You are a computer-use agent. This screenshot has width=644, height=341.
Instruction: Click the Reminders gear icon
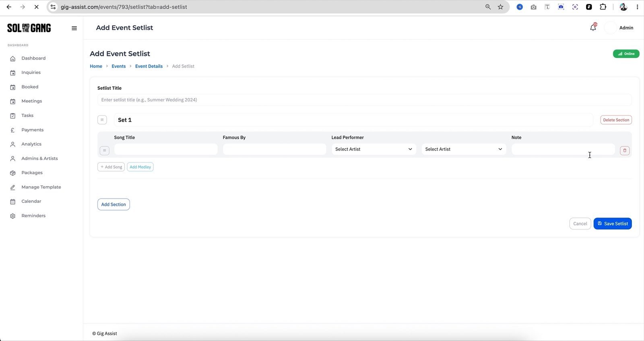[x=13, y=216]
